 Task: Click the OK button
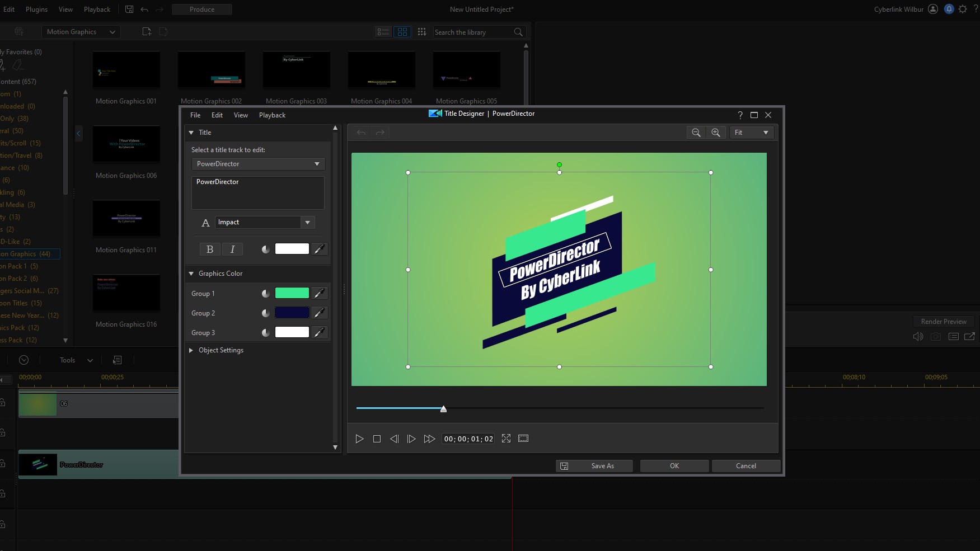(x=674, y=466)
